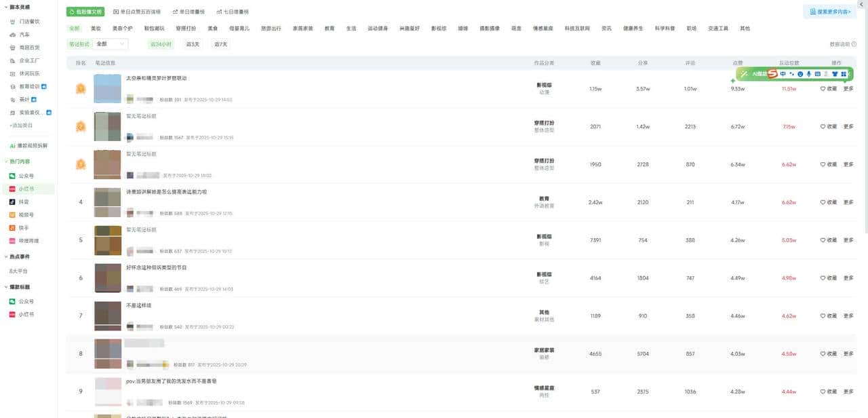Open 抖音 in the 热门内容 sidebar
868x418 pixels.
pyautogui.click(x=23, y=202)
